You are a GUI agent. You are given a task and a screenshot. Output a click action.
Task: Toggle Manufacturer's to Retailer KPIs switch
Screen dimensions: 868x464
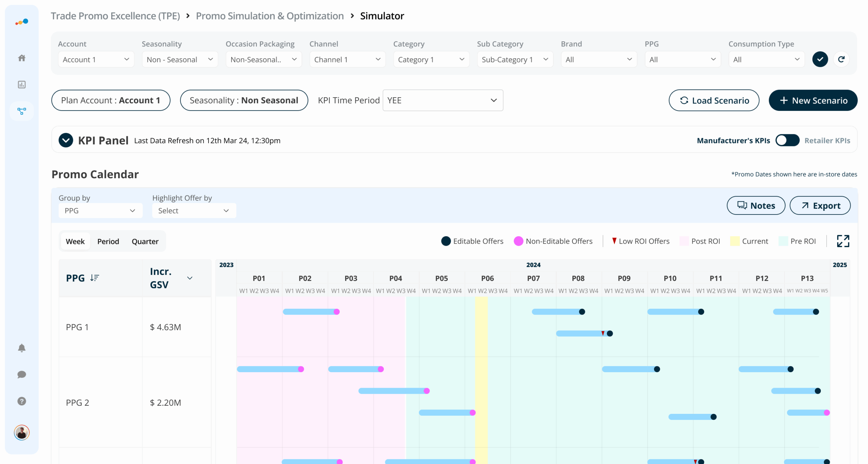pyautogui.click(x=787, y=140)
